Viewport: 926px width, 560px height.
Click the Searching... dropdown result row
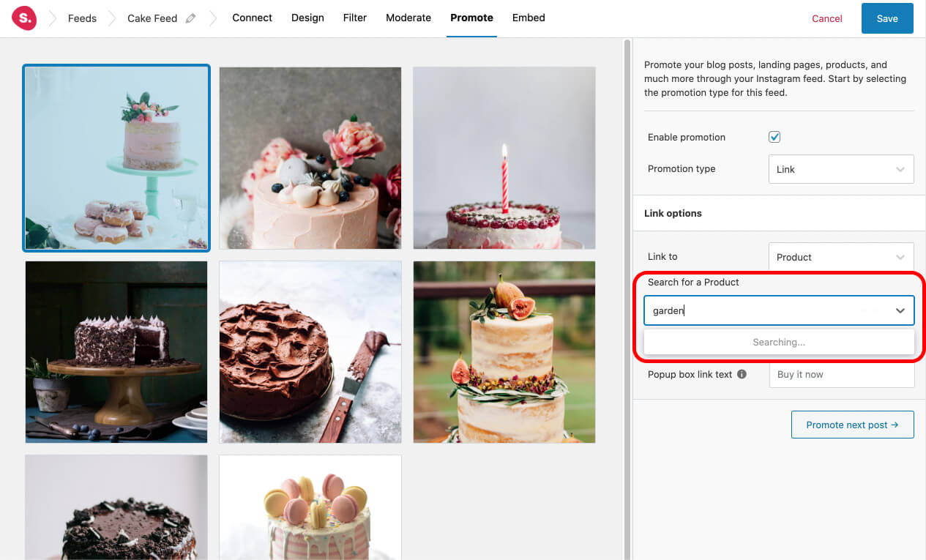click(x=779, y=342)
